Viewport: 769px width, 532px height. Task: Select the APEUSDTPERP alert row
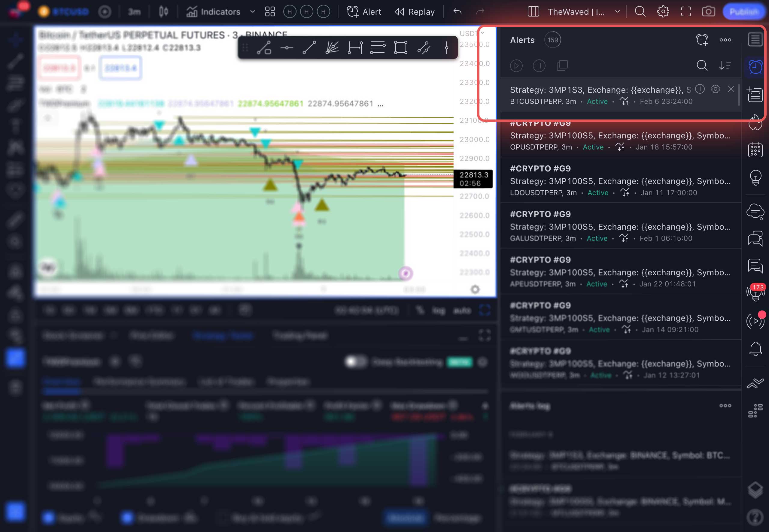621,271
